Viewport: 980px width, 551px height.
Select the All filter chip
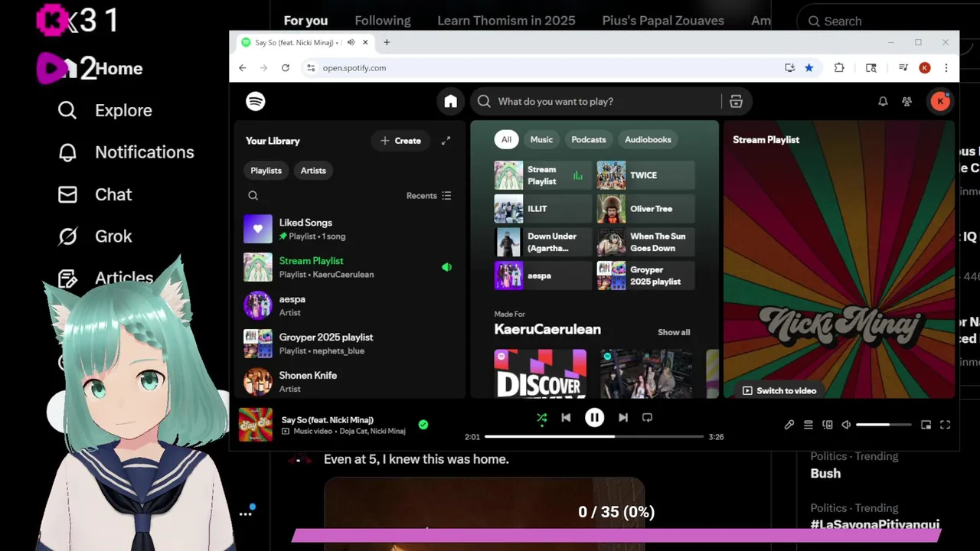506,139
